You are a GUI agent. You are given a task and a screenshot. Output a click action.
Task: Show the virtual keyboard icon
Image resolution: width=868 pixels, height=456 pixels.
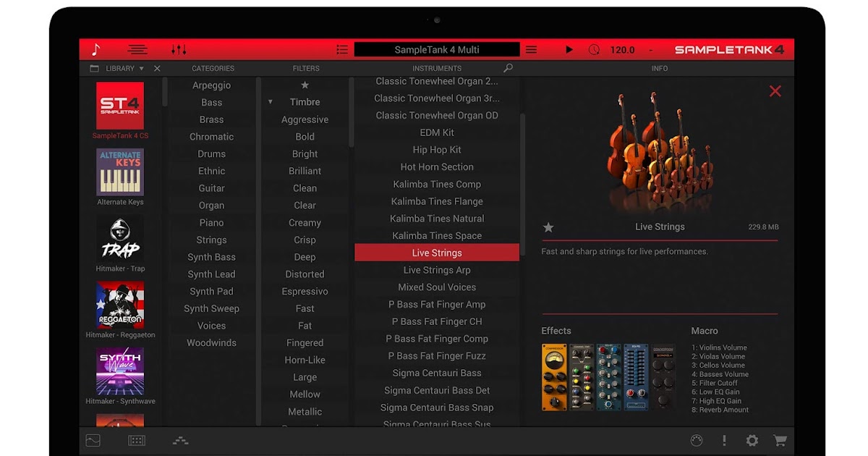[x=137, y=440]
